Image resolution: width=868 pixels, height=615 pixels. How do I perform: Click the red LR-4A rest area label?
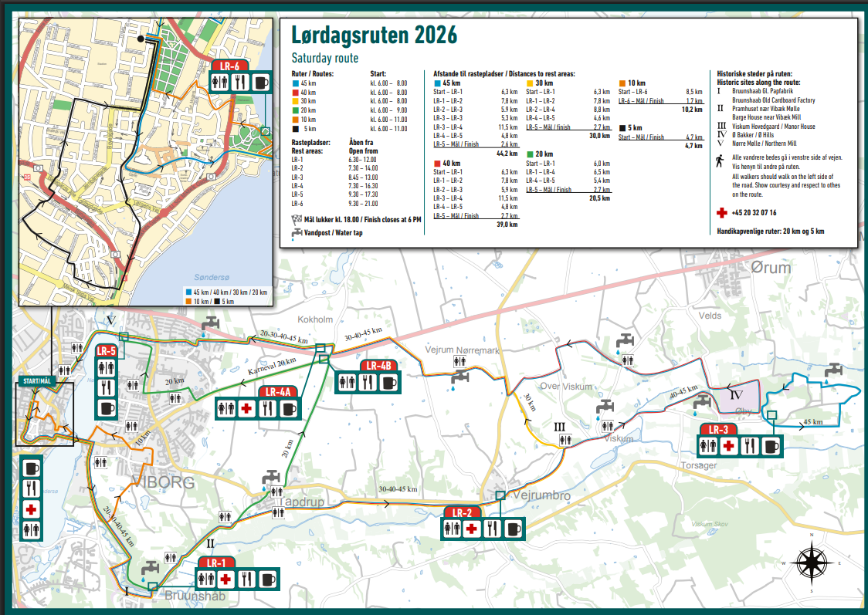point(276,392)
